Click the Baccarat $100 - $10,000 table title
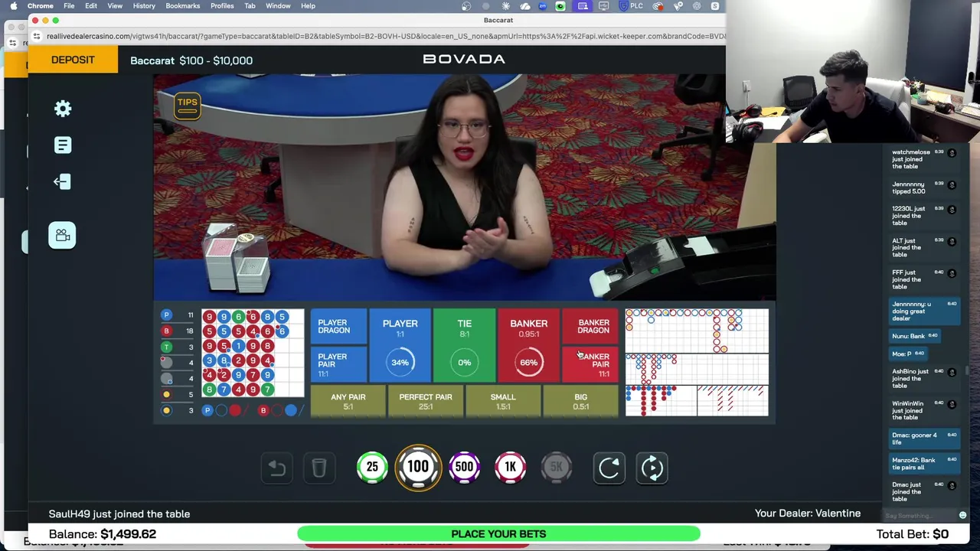The height and width of the screenshot is (551, 980). point(191,60)
